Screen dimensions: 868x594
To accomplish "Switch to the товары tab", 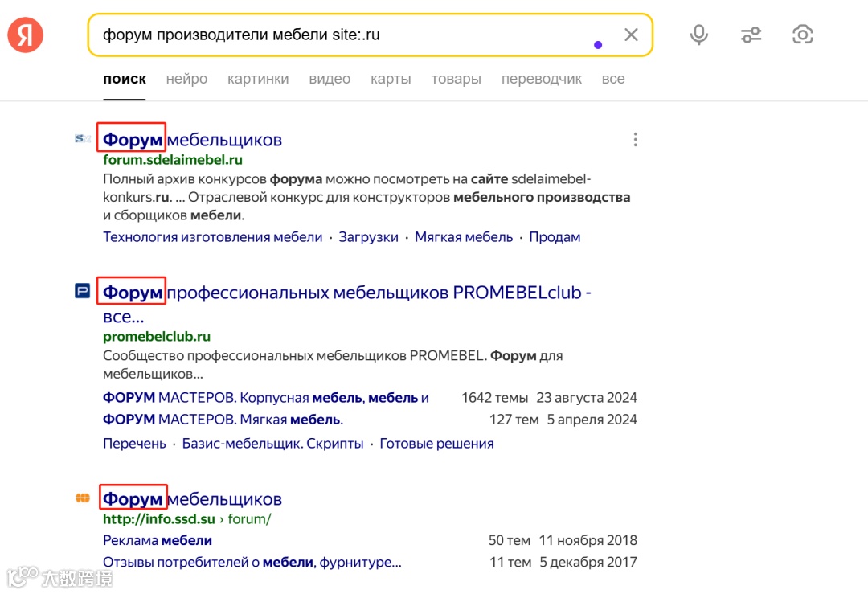I will pos(457,79).
